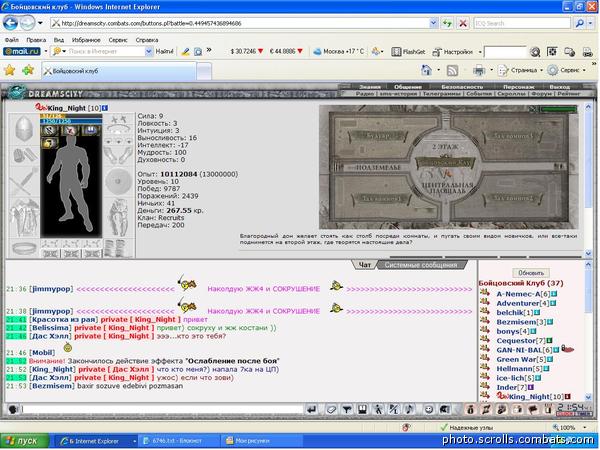This screenshot has height=450, width=600.
Task: Click the game map panel scroll down arrow
Action: [589, 253]
